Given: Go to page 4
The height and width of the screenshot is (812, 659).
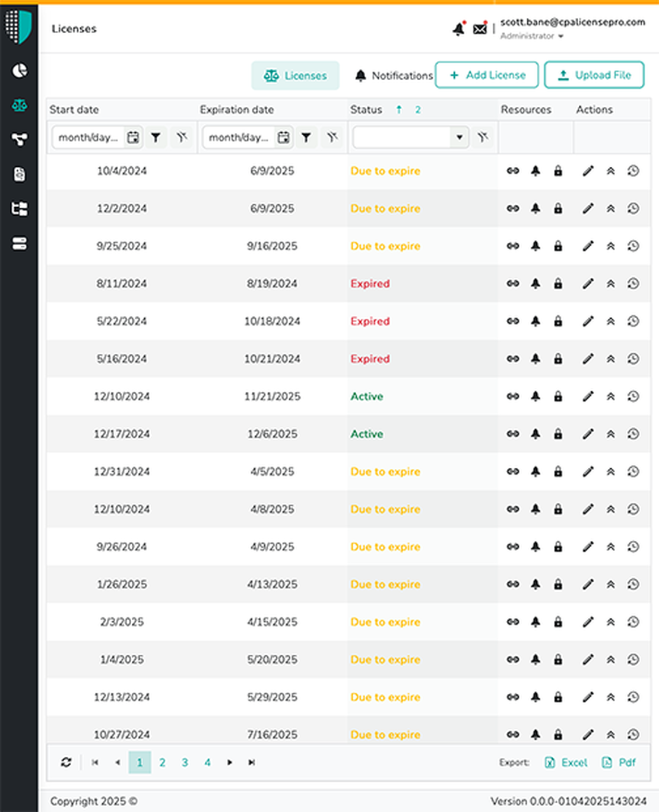Looking at the screenshot, I should 207,763.
